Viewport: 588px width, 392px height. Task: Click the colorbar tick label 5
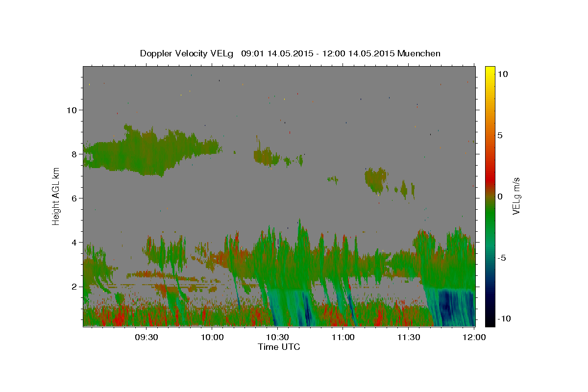[x=500, y=135]
